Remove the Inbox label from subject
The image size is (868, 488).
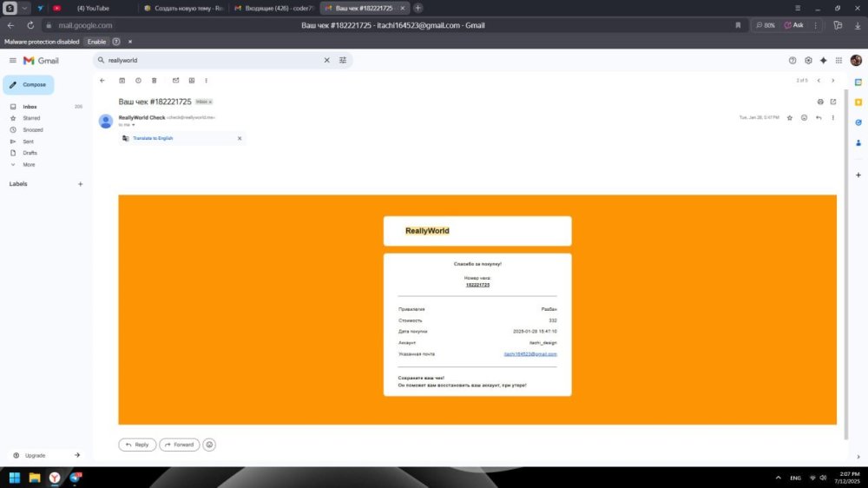click(x=210, y=102)
